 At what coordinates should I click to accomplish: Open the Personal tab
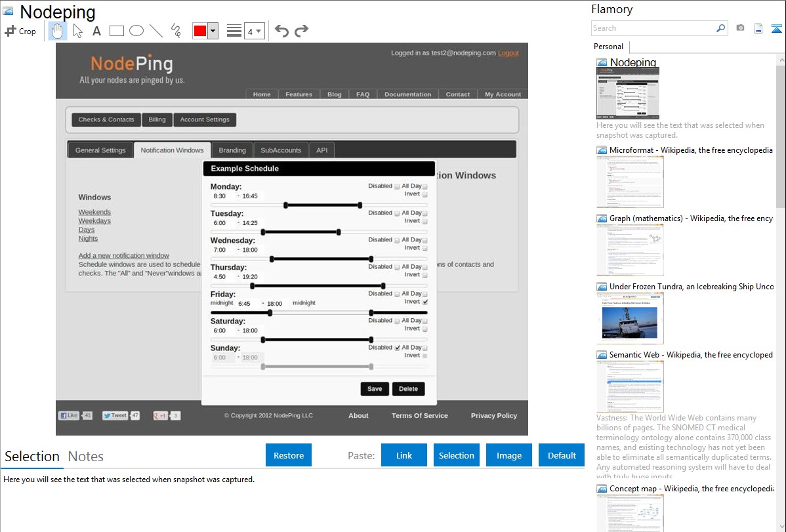[x=608, y=47]
